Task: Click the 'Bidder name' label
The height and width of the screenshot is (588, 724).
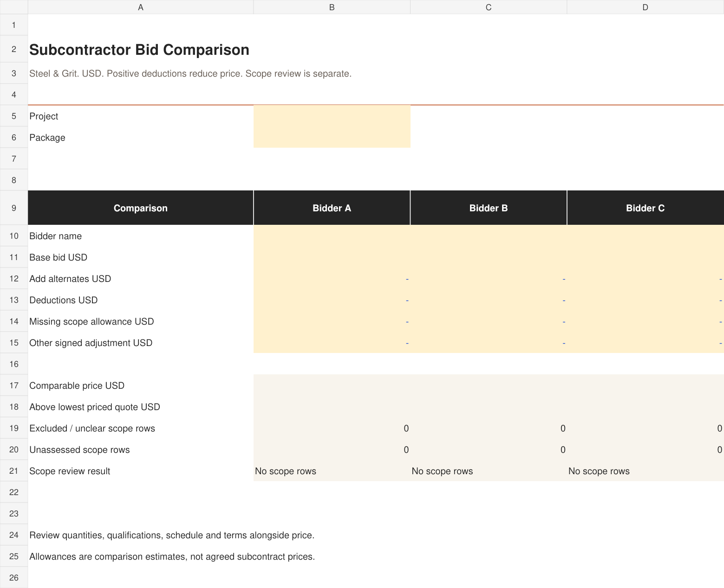Action: (56, 236)
